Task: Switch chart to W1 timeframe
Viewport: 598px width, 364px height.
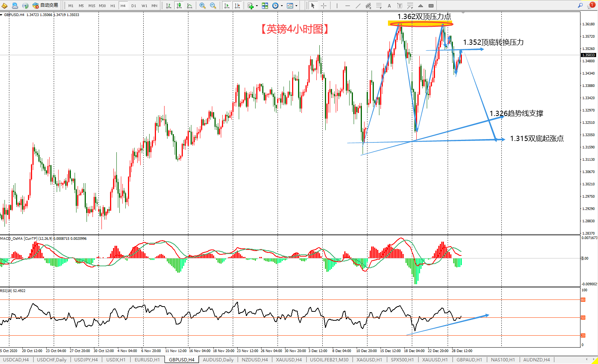Action: click(144, 6)
